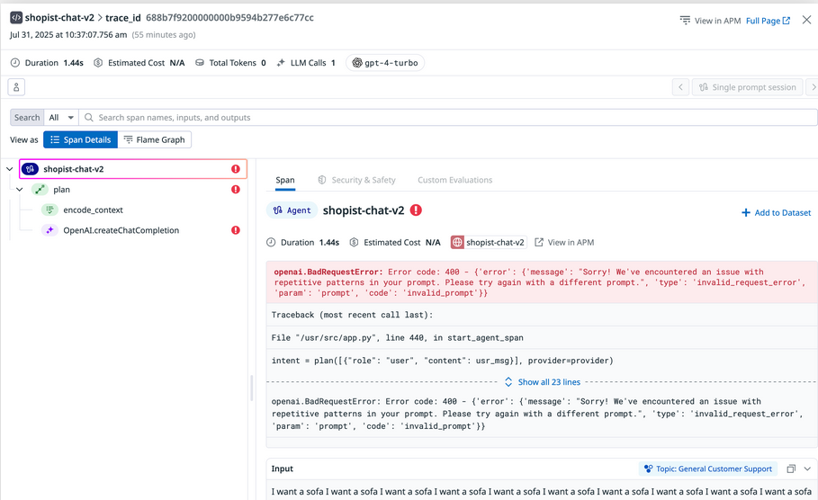Open the Security & Safety tab
The height and width of the screenshot is (500, 818).
point(356,180)
